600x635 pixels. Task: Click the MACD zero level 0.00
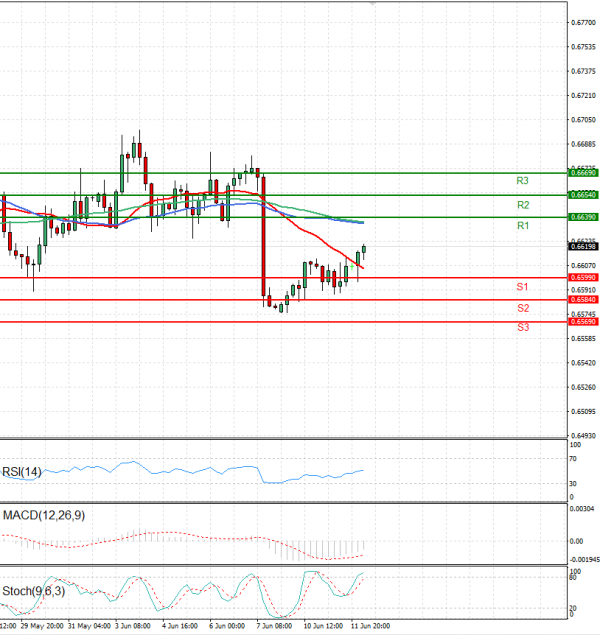click(x=576, y=541)
